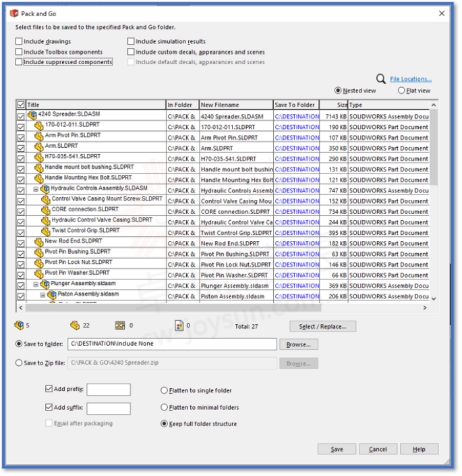462x476 pixels.
Task: Click the Save to folder path field
Action: pos(172,344)
